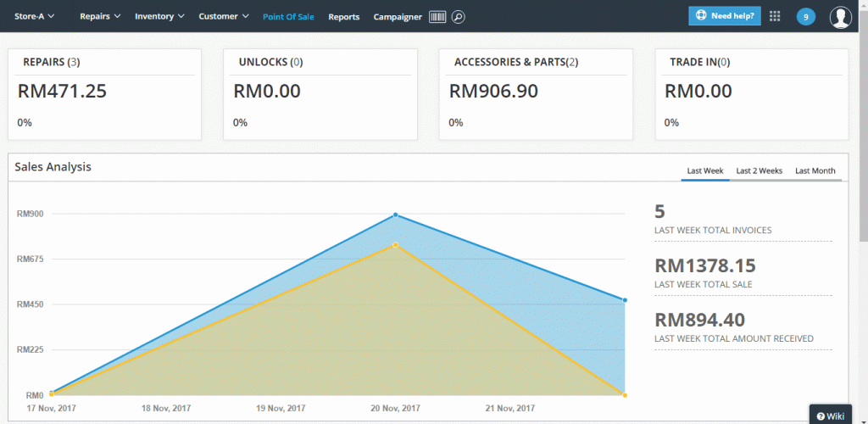The image size is (868, 424).
Task: Click the RM1378.15 last week total sale
Action: (x=705, y=266)
